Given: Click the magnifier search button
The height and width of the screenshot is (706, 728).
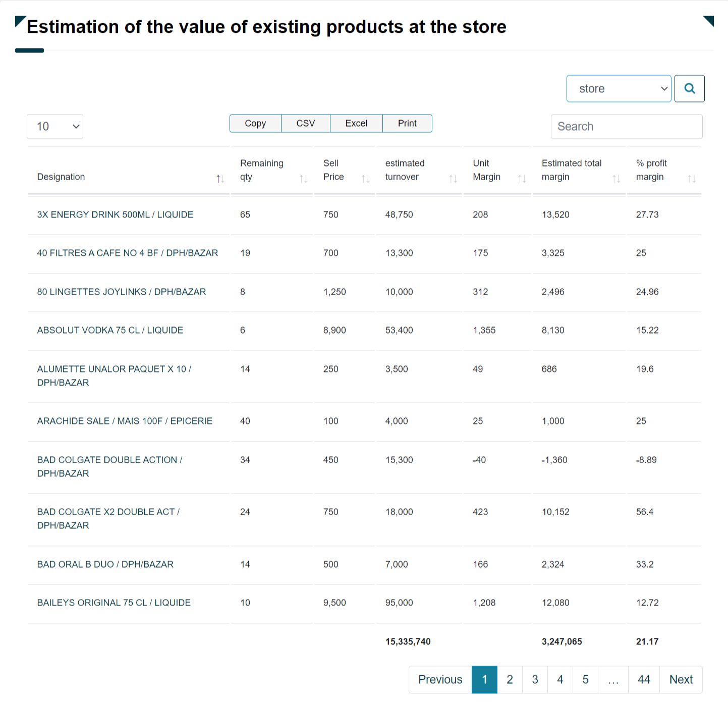Looking at the screenshot, I should click(x=689, y=89).
